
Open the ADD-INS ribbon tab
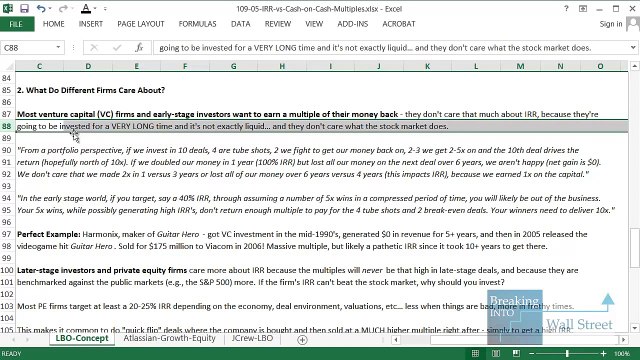pos(353,24)
